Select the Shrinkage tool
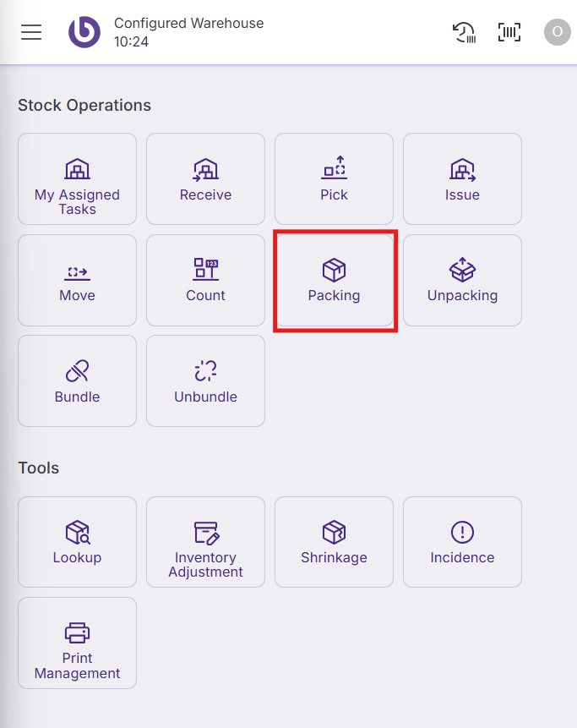The width and height of the screenshot is (577, 728). point(334,541)
